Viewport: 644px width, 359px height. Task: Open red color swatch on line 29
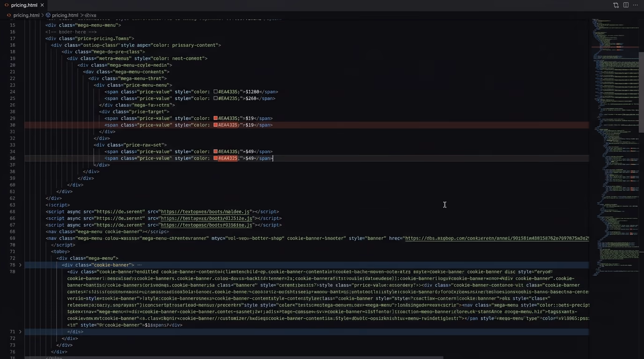(x=216, y=118)
